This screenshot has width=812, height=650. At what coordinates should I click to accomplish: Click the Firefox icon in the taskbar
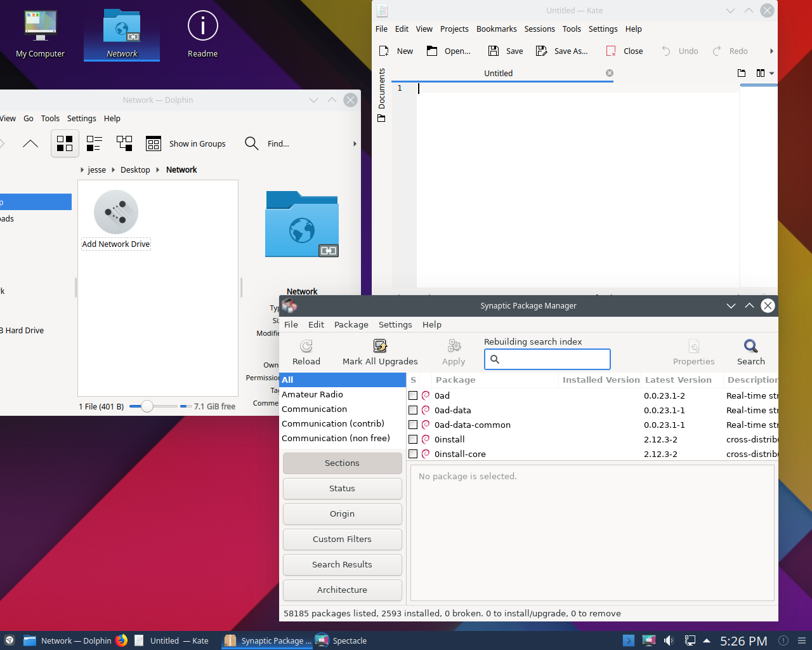pyautogui.click(x=122, y=640)
